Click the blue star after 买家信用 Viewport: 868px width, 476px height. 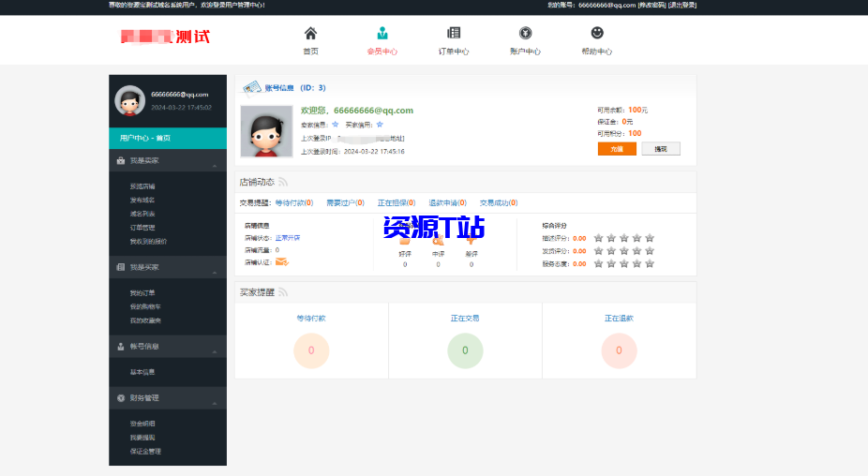click(380, 125)
